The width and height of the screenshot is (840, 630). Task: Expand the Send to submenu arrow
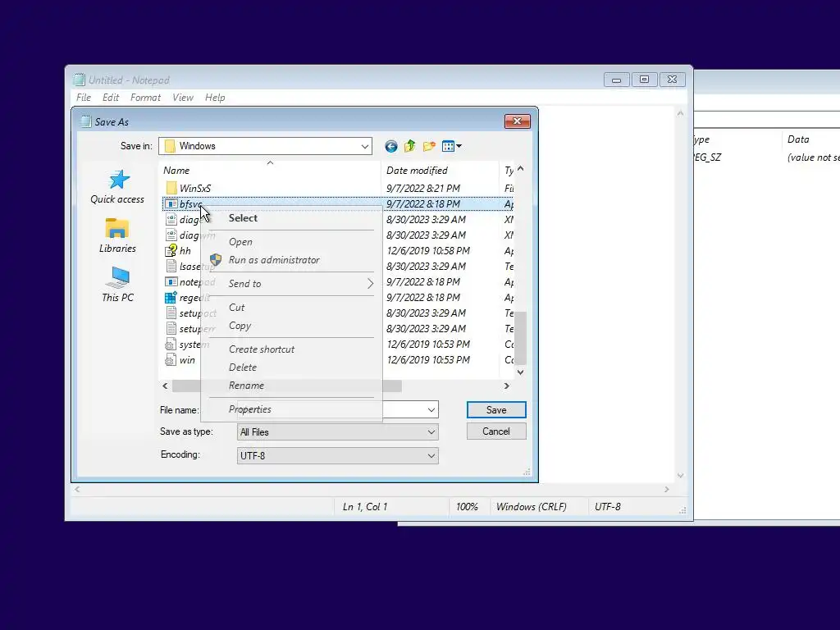(x=370, y=283)
